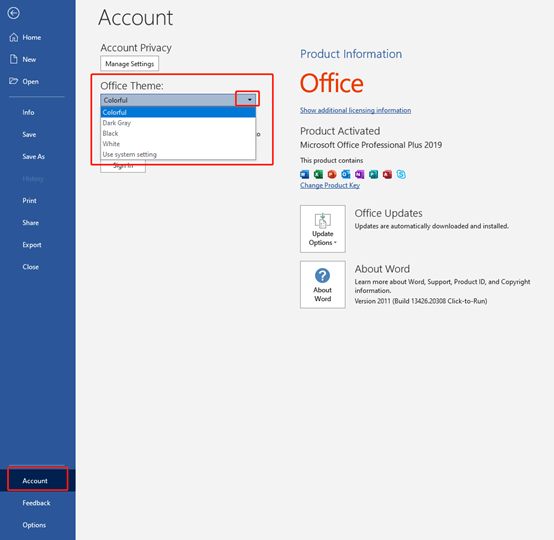Click Open label in the sidebar
This screenshot has height=540, width=554.
pos(30,82)
